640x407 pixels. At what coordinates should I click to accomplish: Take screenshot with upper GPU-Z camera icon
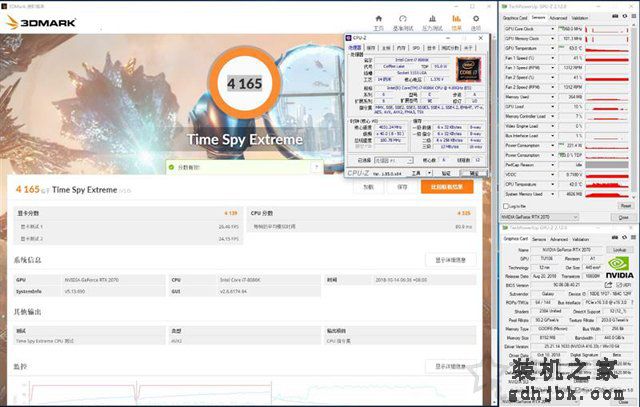point(615,16)
